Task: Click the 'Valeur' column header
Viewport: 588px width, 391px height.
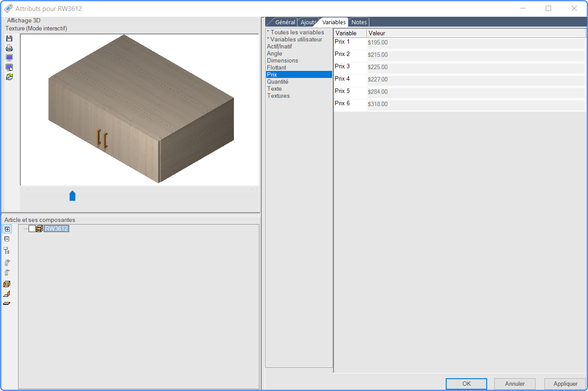Action: pos(476,33)
